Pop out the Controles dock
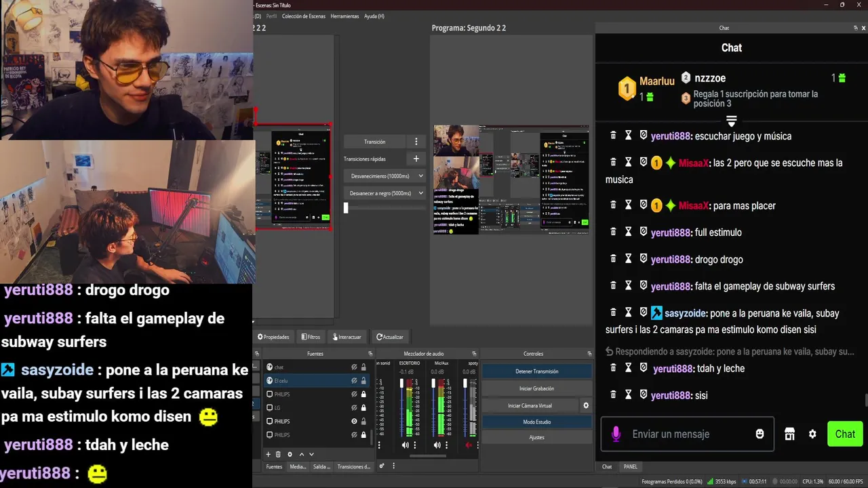Image resolution: width=868 pixels, height=488 pixels. [589, 354]
